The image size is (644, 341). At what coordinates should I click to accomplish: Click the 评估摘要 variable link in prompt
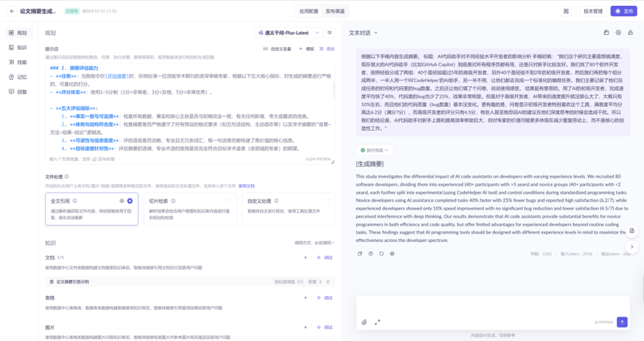click(117, 76)
